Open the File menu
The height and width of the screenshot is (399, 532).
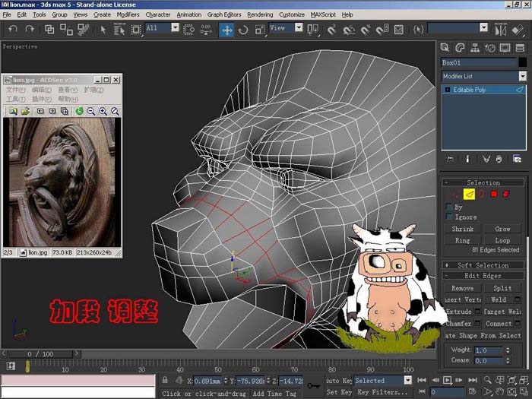tap(7, 14)
